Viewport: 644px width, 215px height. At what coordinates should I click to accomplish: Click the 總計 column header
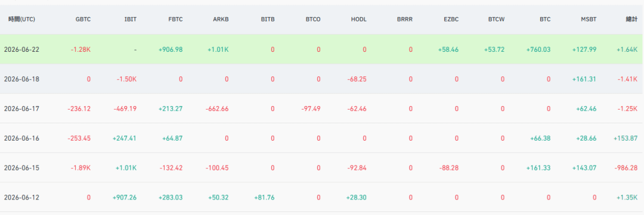point(631,19)
